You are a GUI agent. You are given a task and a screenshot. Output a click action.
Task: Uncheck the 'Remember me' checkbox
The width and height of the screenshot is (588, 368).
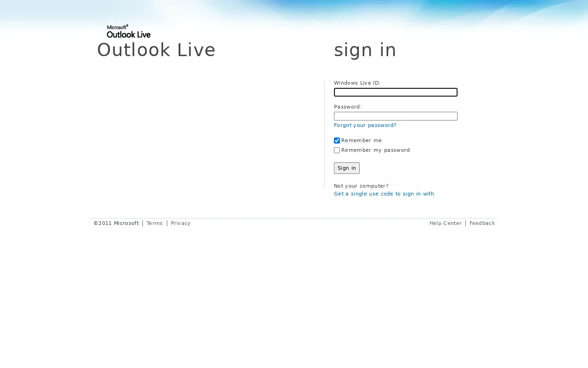tap(337, 141)
